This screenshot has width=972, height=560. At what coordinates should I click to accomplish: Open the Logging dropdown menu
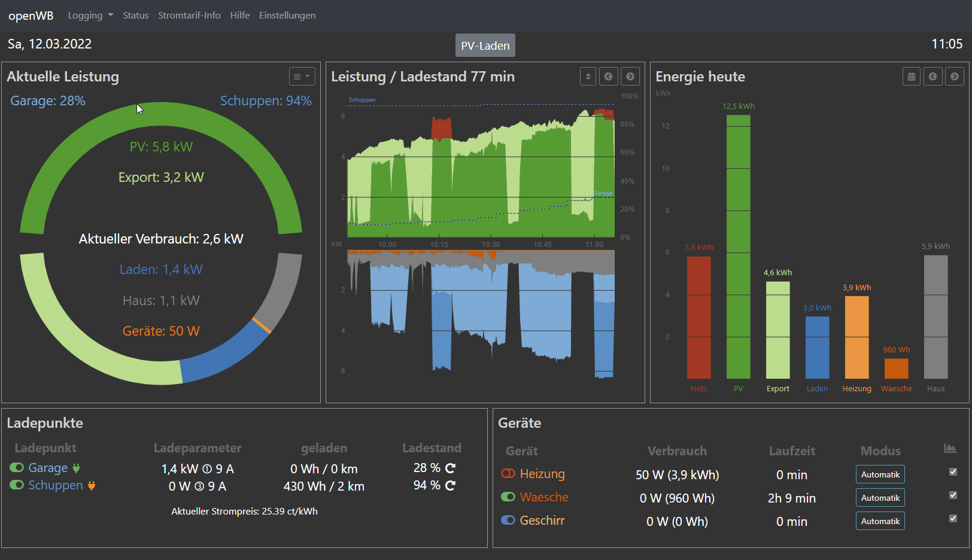pos(90,16)
